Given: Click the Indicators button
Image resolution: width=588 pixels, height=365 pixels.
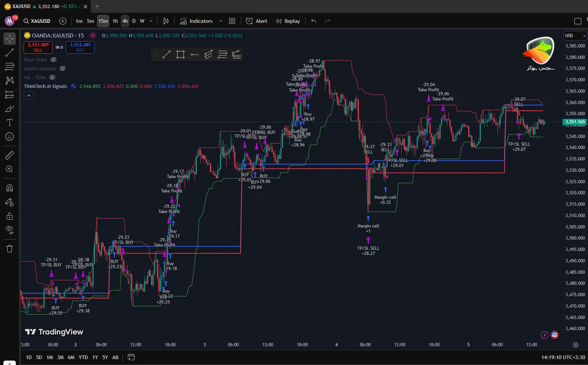Looking at the screenshot, I should 196,21.
